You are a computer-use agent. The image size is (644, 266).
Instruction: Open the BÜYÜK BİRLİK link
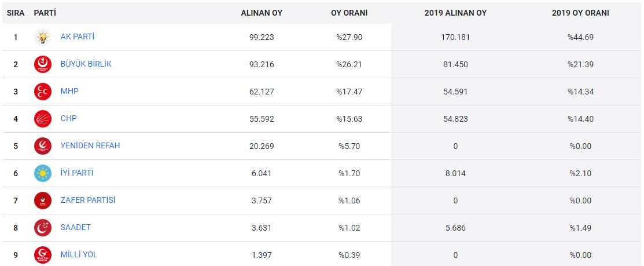pos(86,64)
